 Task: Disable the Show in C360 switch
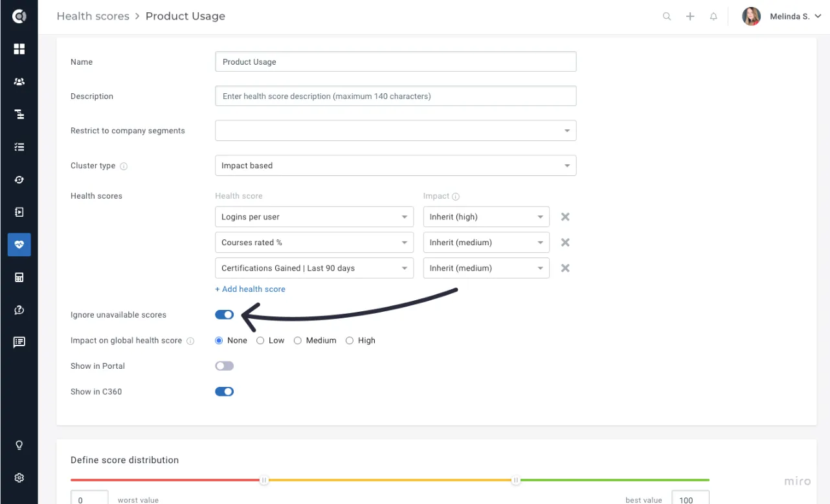click(x=224, y=391)
